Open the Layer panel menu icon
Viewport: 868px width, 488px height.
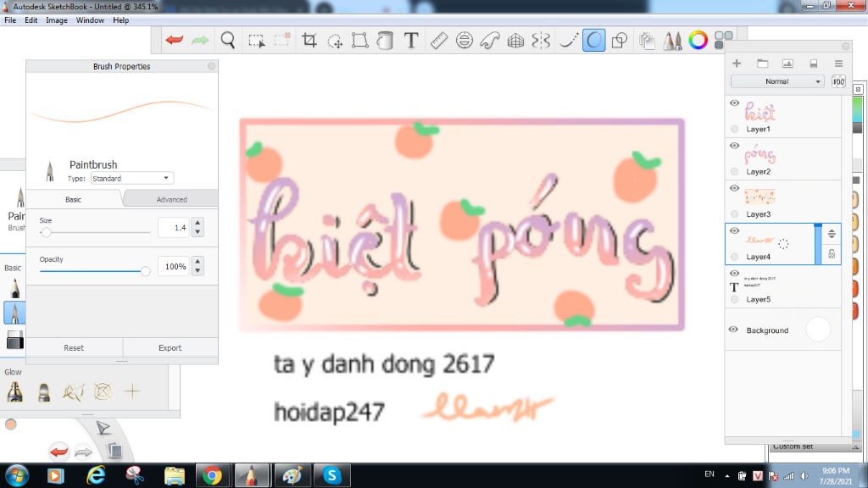pos(838,63)
